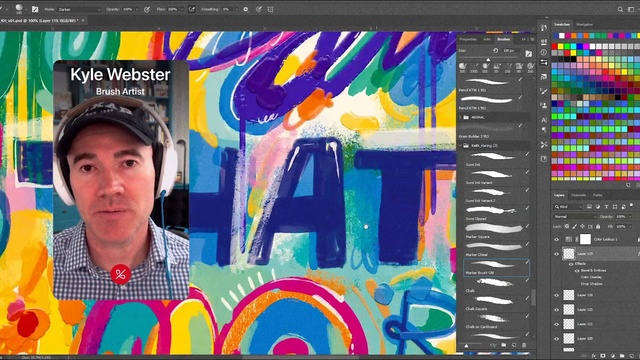Filter layers by adjustment layer type

[598, 207]
